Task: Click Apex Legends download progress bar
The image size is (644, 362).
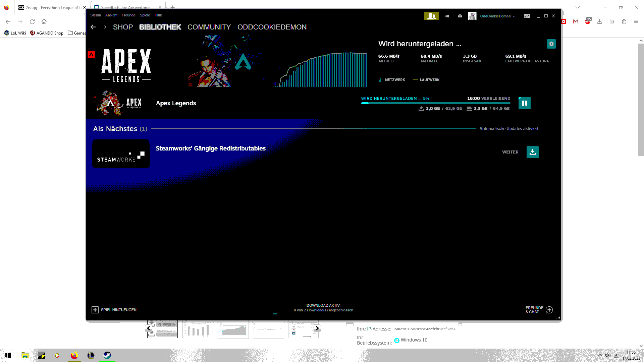Action: pyautogui.click(x=436, y=103)
